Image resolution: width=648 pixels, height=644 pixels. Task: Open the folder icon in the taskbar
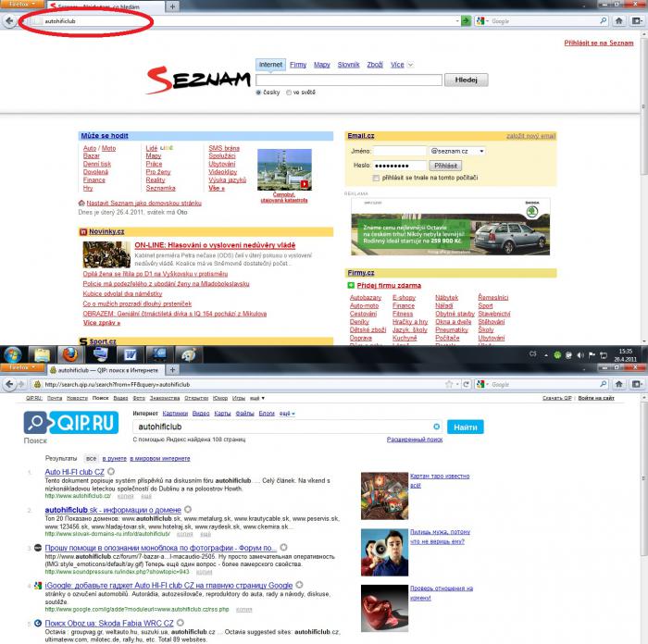pyautogui.click(x=42, y=354)
